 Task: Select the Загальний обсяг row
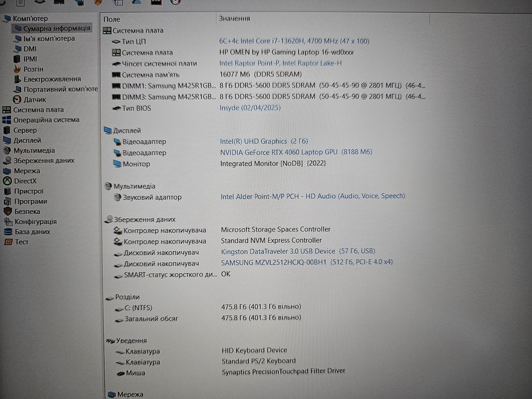208,318
